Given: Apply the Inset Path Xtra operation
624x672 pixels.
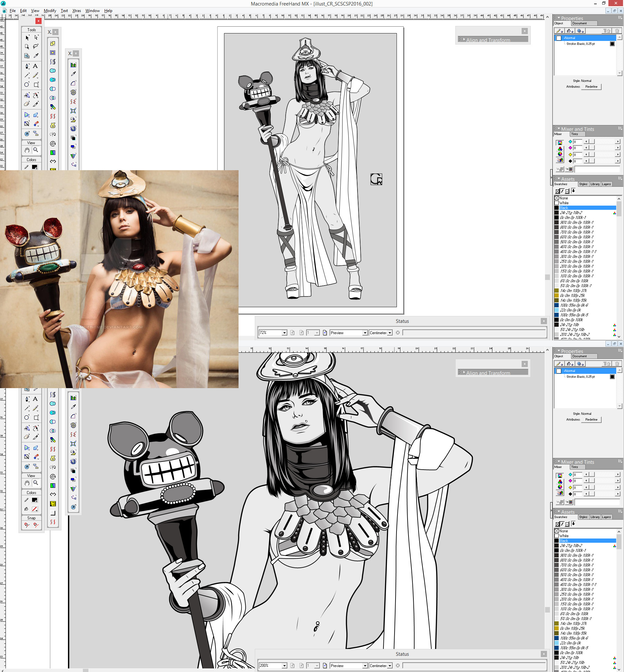Looking at the screenshot, I should 53,53.
